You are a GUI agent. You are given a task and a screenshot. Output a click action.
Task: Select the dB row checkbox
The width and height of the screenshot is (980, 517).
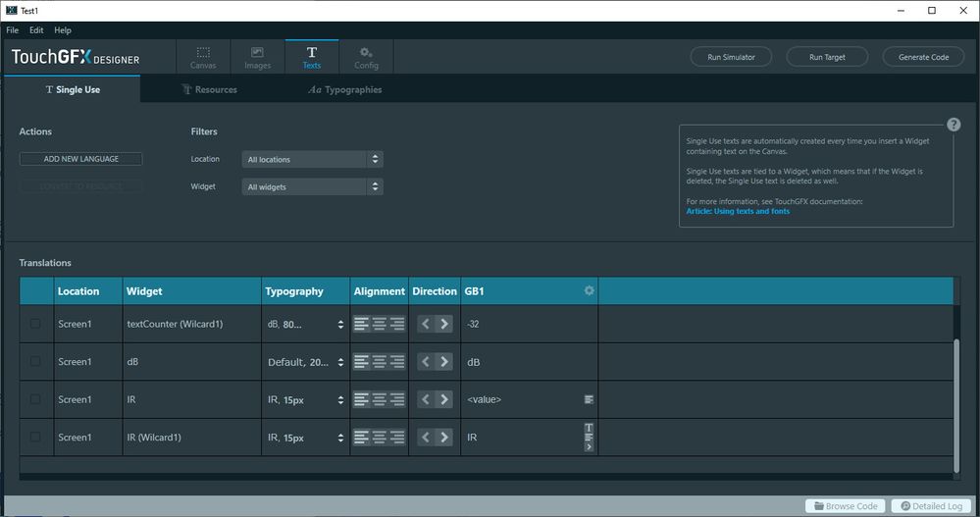(35, 361)
